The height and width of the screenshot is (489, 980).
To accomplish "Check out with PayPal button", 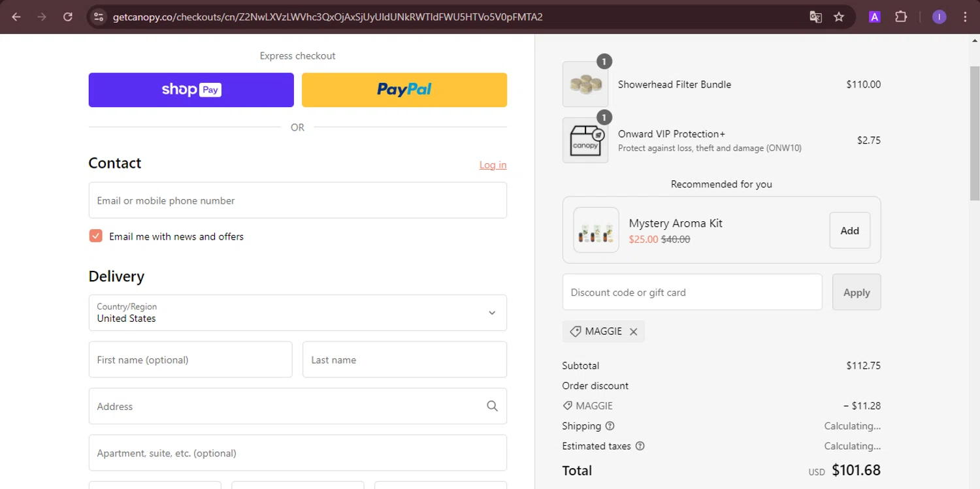I will click(x=404, y=90).
